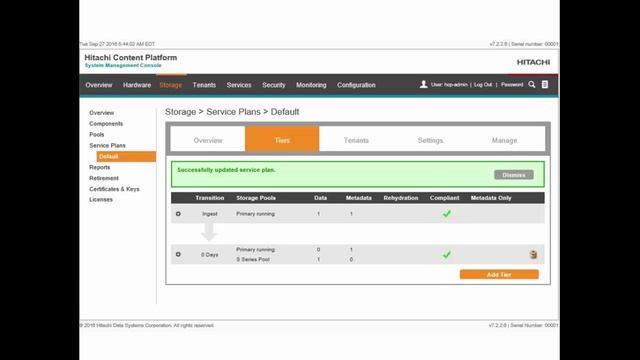Open the Overview main menu
The image size is (640, 360).
pos(99,85)
